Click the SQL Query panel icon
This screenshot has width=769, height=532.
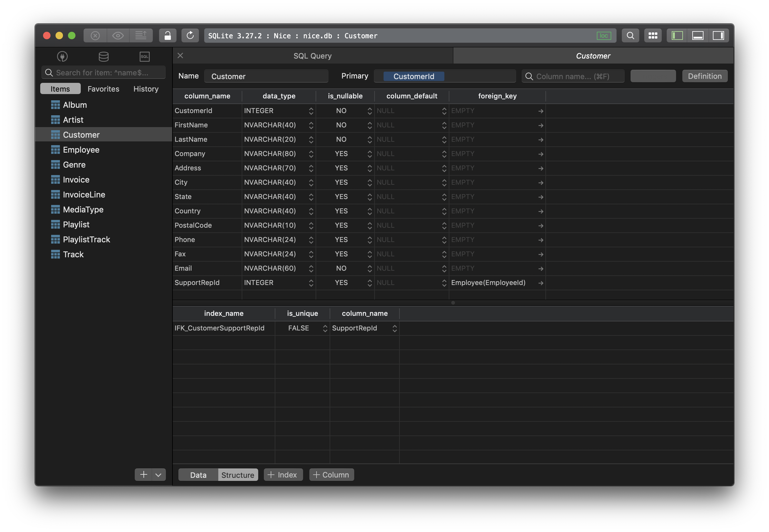(144, 56)
